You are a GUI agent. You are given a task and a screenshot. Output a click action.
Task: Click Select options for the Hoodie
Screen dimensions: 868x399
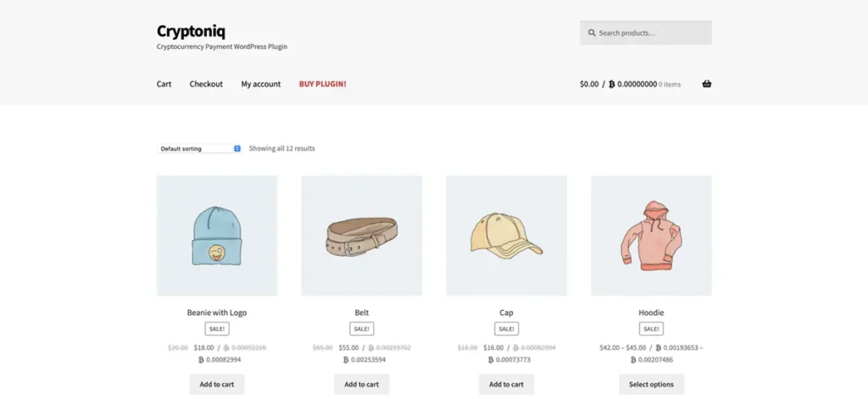[x=651, y=384]
